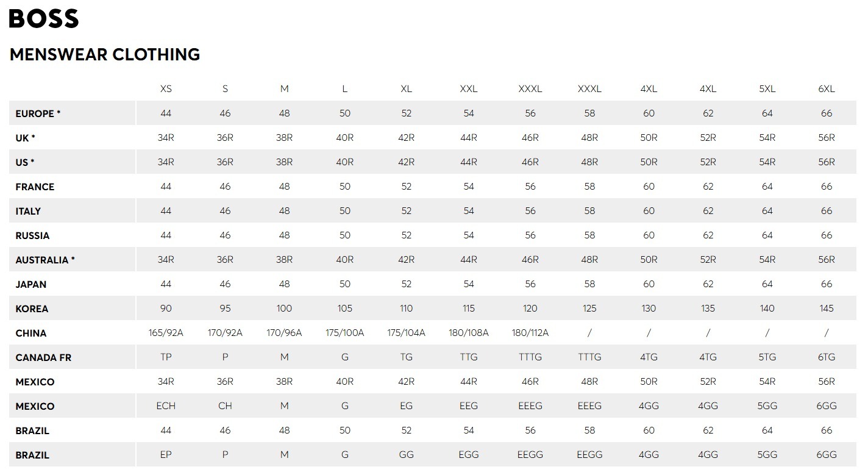
Task: Select the XS column header
Action: [166, 89]
